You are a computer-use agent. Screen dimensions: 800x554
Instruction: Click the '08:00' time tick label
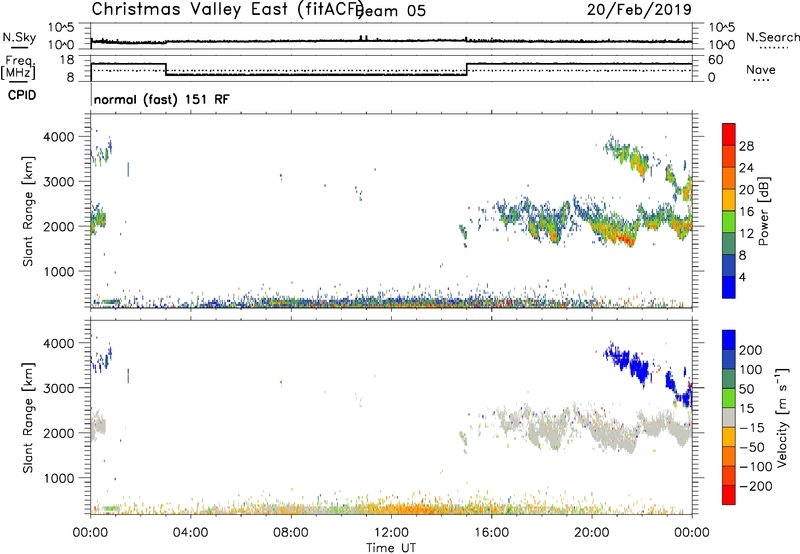tap(291, 533)
